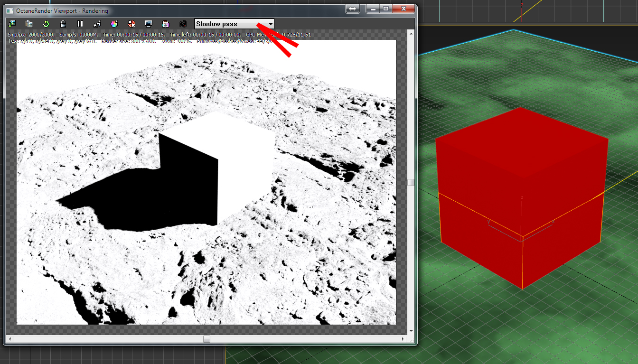Viewport: 638px width, 364px height.
Task: Click the white cube in the shadow pass render
Action: point(217,168)
